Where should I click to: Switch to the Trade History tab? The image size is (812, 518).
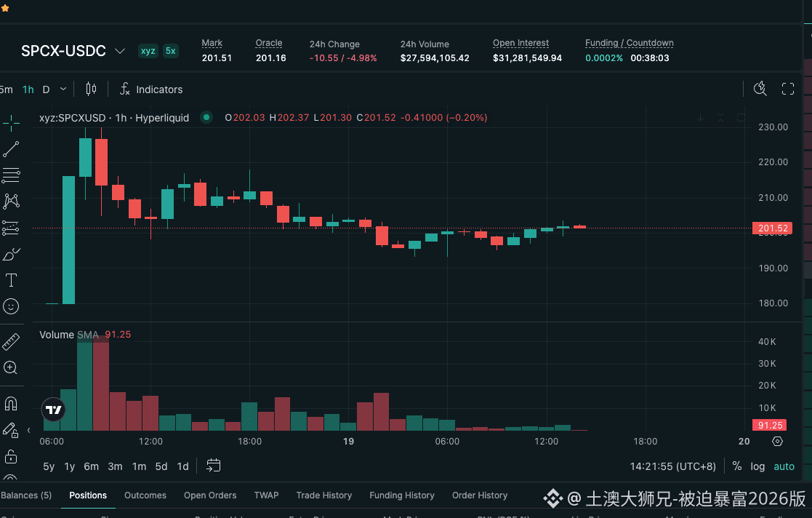pos(323,495)
